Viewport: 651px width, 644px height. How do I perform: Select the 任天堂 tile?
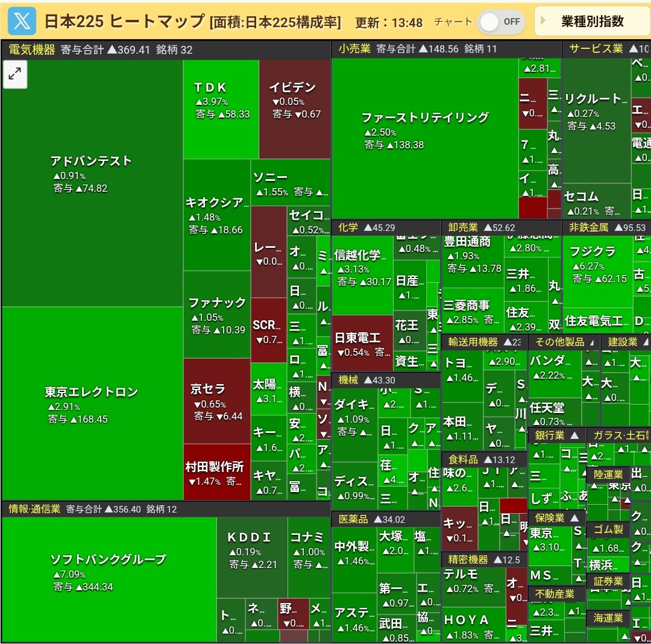tap(555, 412)
